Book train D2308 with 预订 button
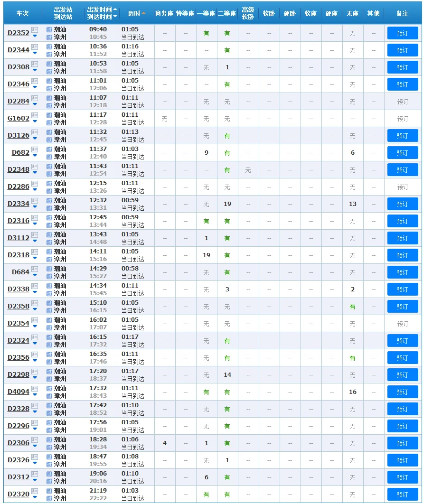 402,67
